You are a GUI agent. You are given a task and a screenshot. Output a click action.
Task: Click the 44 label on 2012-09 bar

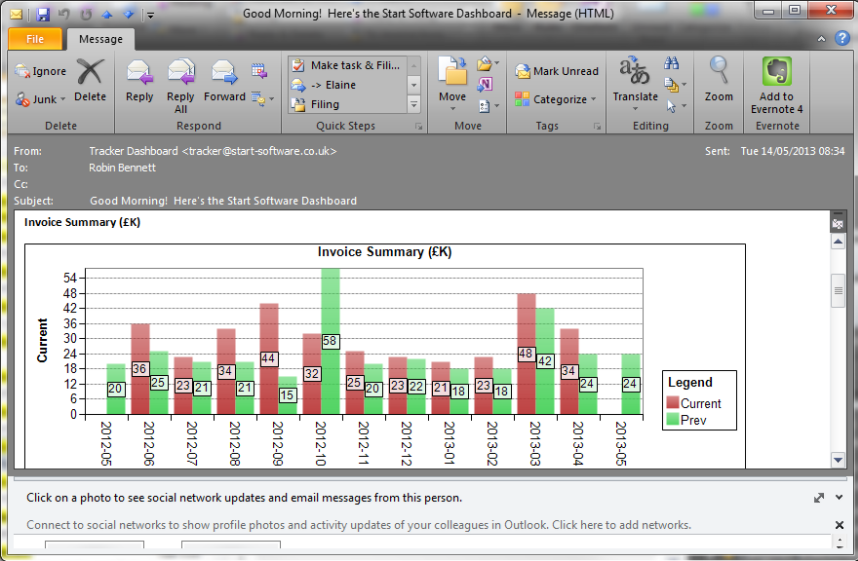268,359
